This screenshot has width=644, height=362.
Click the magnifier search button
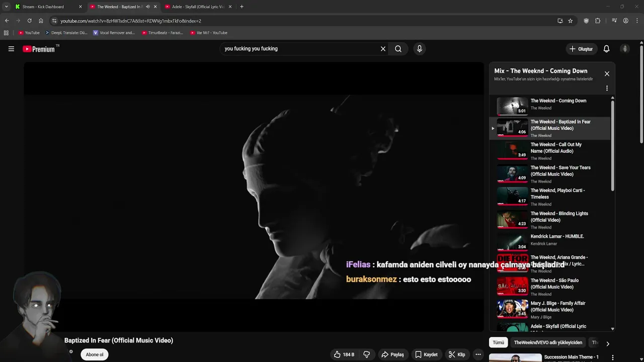tap(398, 49)
